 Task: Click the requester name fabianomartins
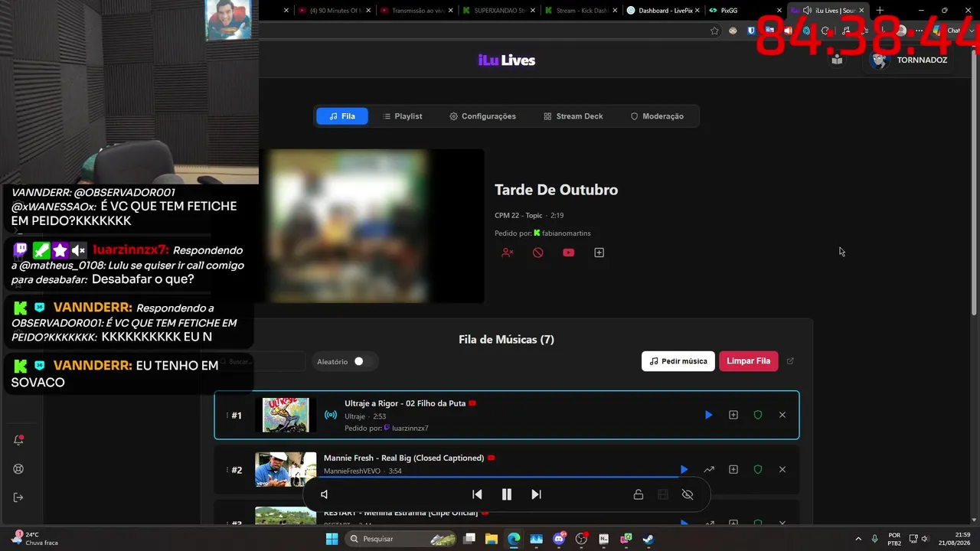coord(566,233)
